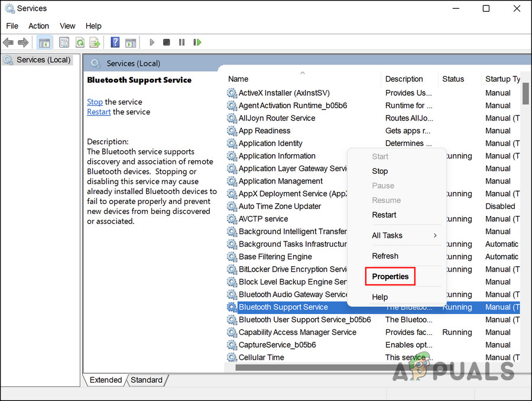
Task: Click the Start Service toolbar icon
Action: tap(152, 42)
